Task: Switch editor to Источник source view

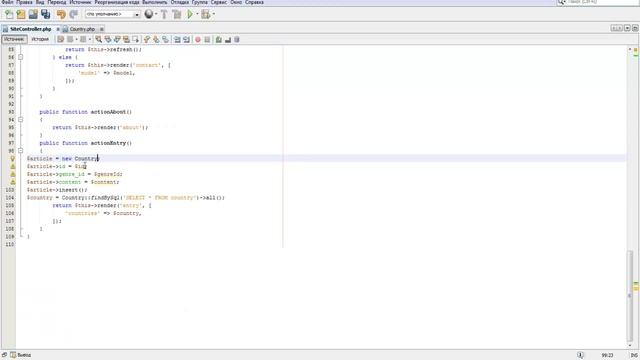Action: pyautogui.click(x=14, y=39)
